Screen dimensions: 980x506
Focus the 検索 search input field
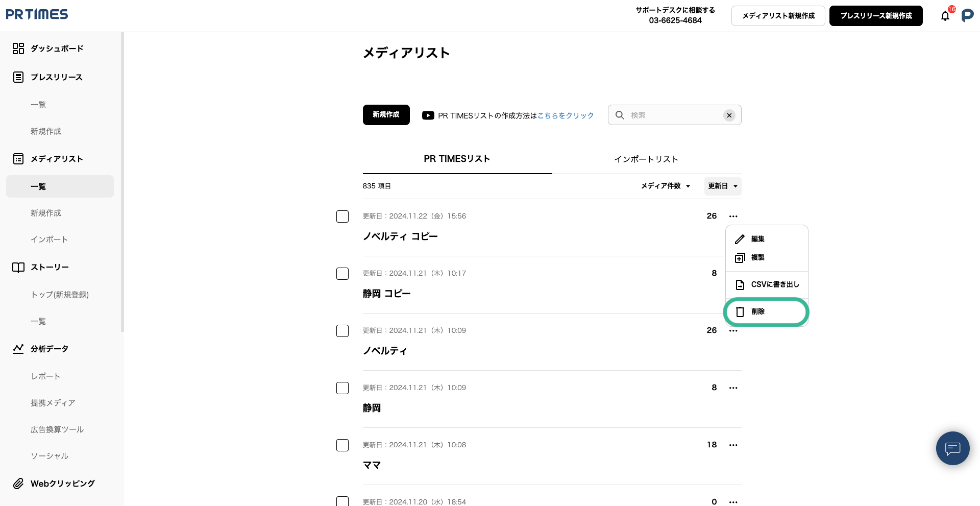pos(674,115)
